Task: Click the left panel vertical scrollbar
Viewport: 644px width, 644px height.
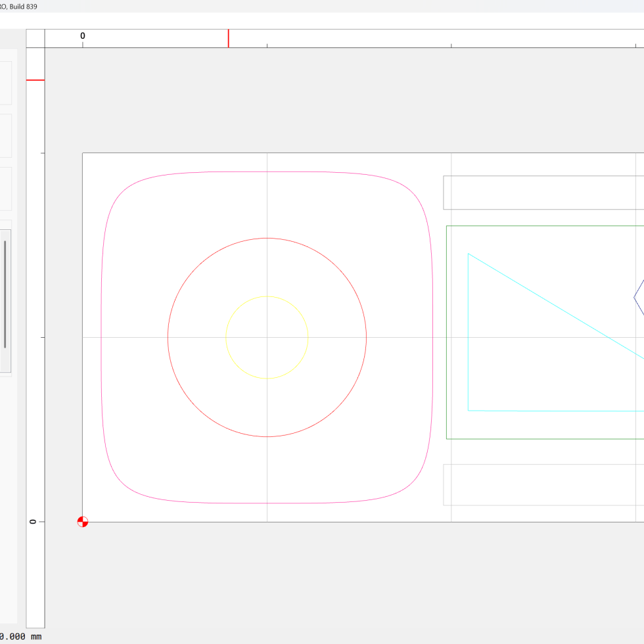Action: point(5,294)
